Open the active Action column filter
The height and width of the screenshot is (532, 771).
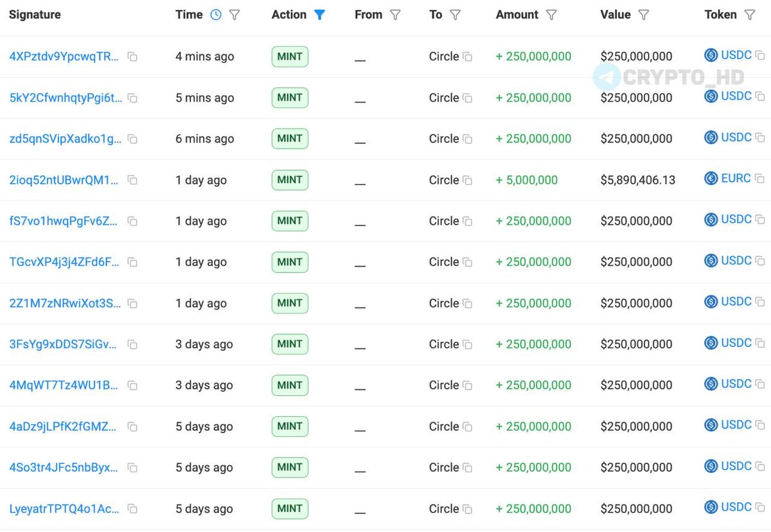319,15
